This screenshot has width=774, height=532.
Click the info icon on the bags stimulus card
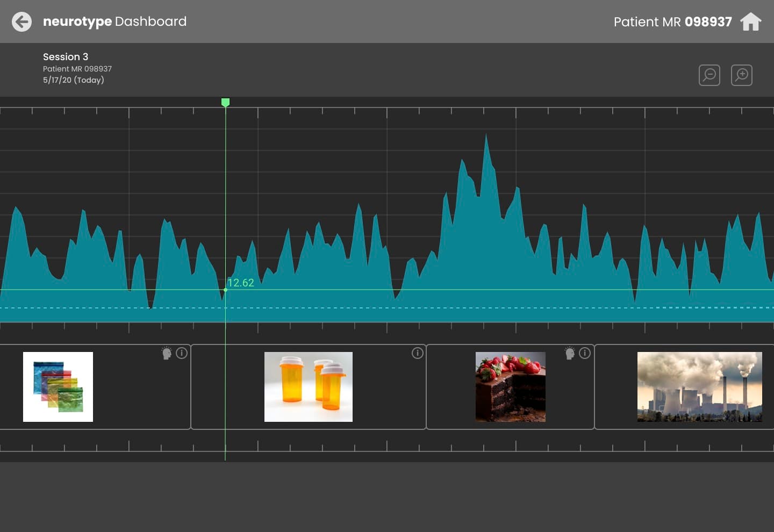[182, 353]
